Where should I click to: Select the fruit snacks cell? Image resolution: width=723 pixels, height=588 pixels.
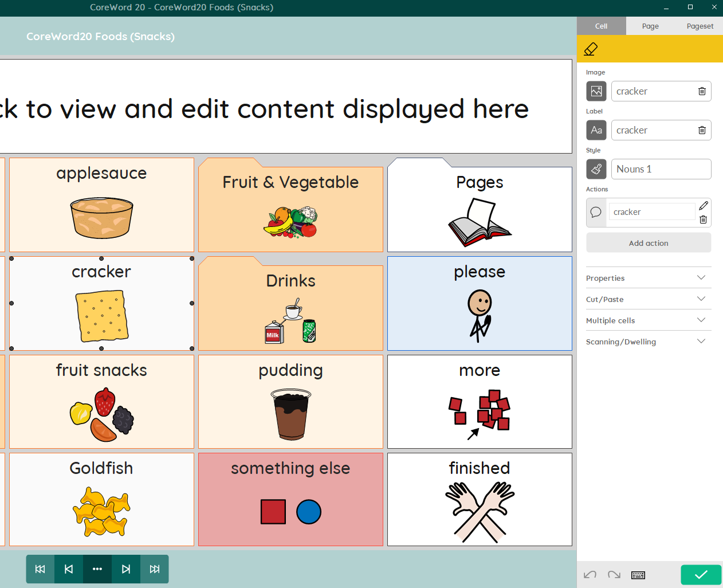click(x=101, y=402)
